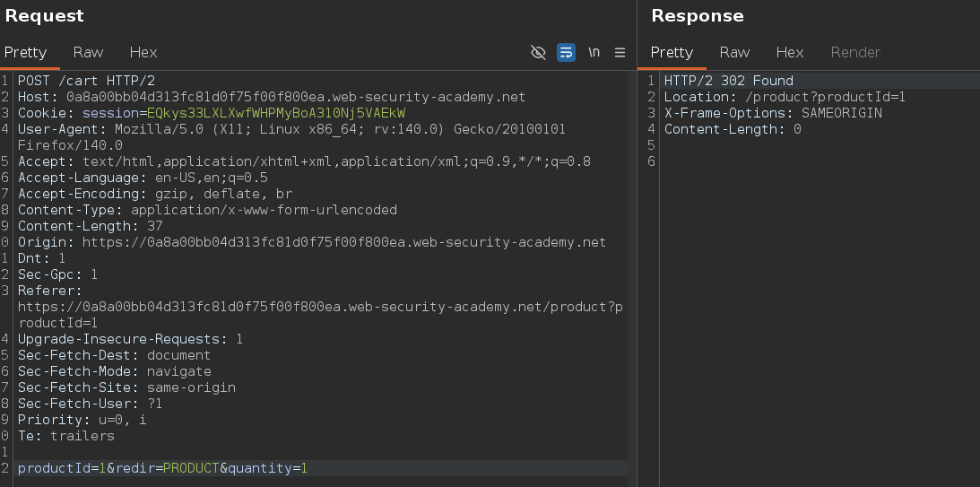Click the Response panel title
The image size is (980, 487).
(698, 15)
